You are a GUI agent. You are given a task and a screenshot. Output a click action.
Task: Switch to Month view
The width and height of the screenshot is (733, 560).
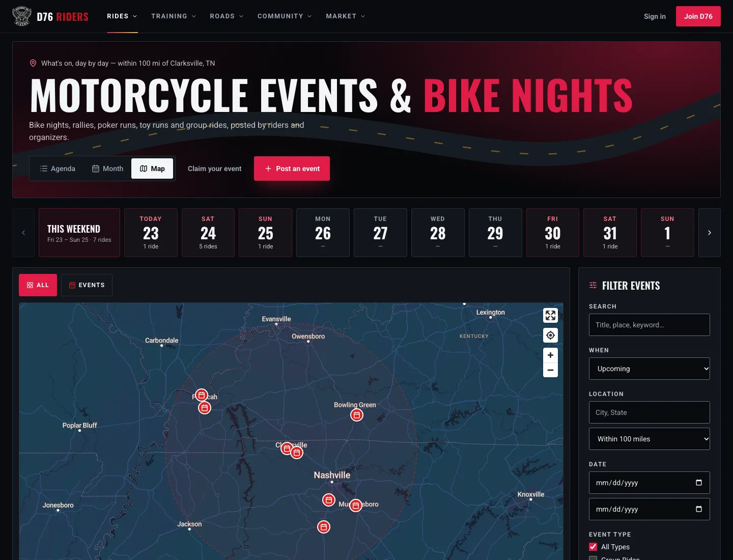[x=107, y=169]
